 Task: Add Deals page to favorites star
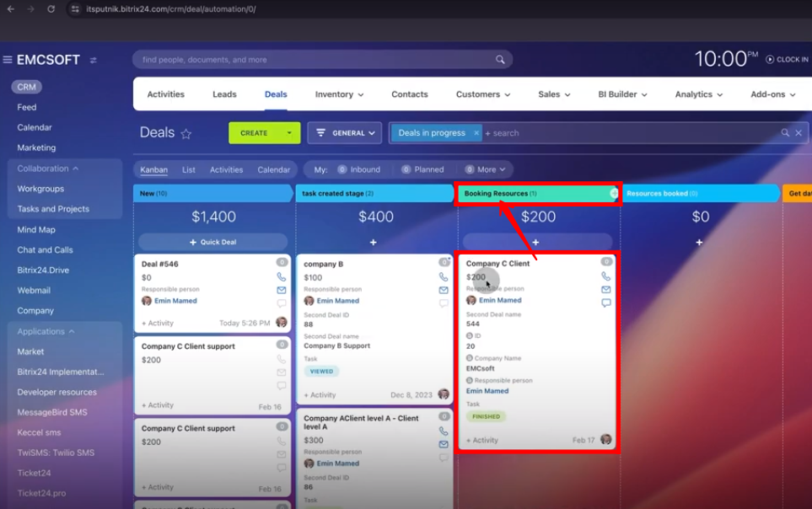click(x=186, y=134)
